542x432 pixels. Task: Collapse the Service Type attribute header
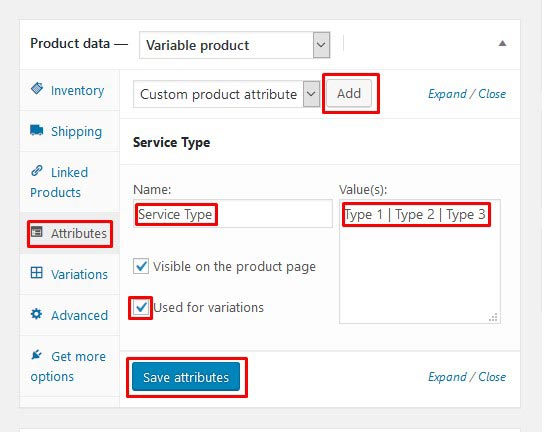[x=320, y=142]
